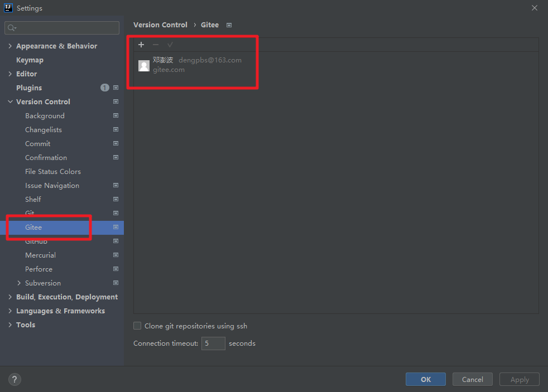Click the project icon on Mercurial row

[x=116, y=255]
